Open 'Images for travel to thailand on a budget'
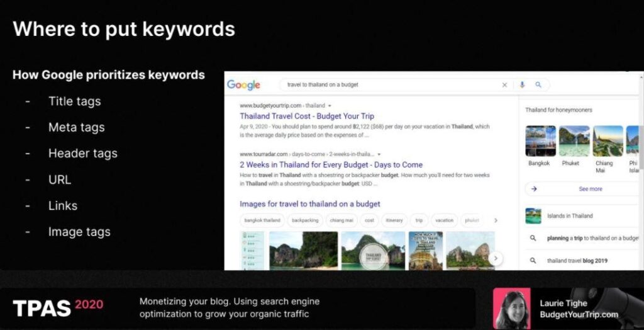Screen dimensions: 644x330 309,204
